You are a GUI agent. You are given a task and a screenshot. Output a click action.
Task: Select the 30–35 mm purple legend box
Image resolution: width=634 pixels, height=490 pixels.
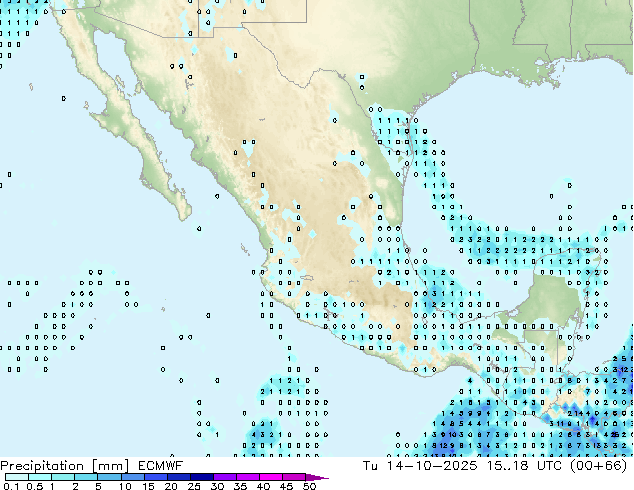pyautogui.click(x=224, y=477)
